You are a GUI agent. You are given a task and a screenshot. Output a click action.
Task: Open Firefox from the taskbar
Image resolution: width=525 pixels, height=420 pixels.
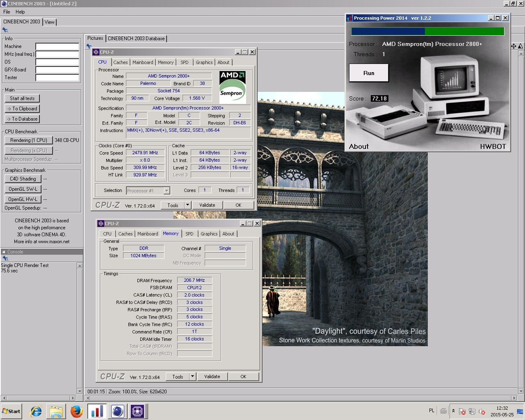[x=76, y=411]
